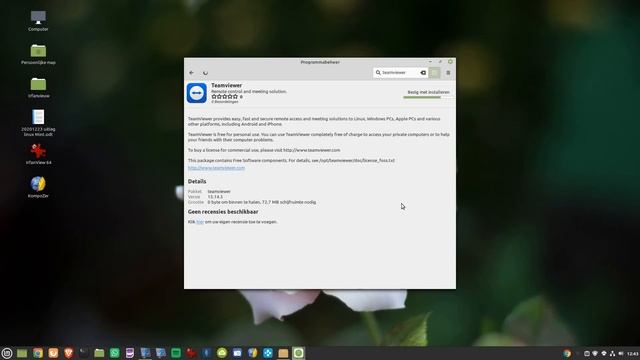
Task: Select the KompoZer desktop shortcut
Action: 38,187
